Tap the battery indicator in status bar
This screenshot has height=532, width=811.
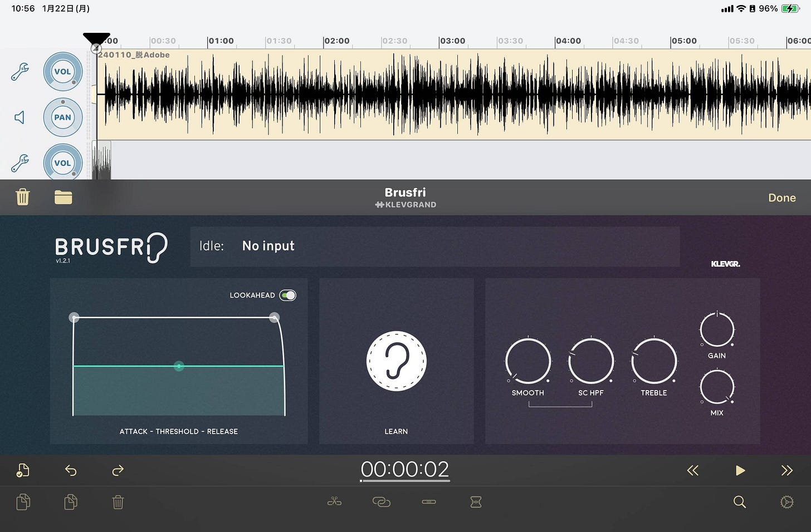point(790,9)
